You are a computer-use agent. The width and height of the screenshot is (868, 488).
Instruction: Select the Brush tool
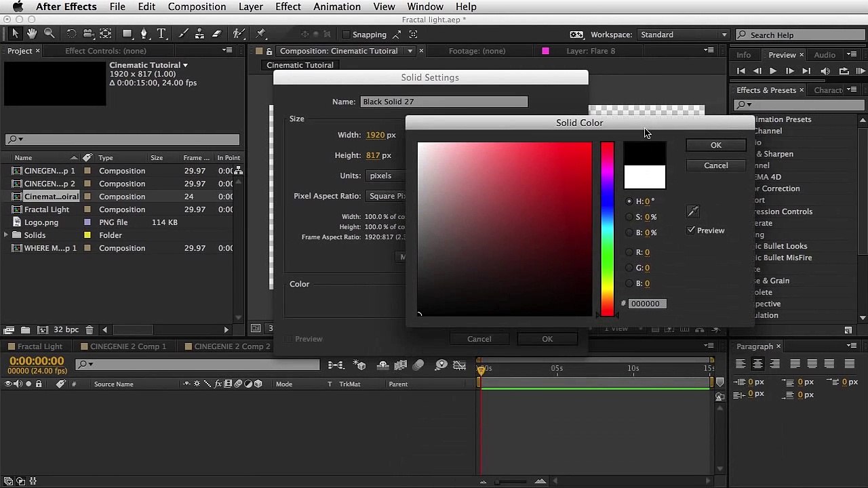tap(183, 33)
